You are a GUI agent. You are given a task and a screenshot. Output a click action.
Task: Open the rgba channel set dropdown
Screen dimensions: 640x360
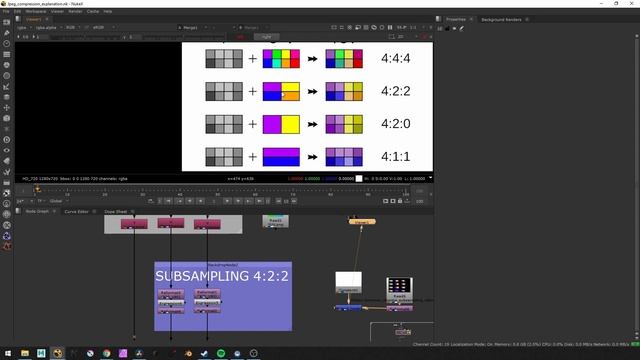tap(24, 27)
